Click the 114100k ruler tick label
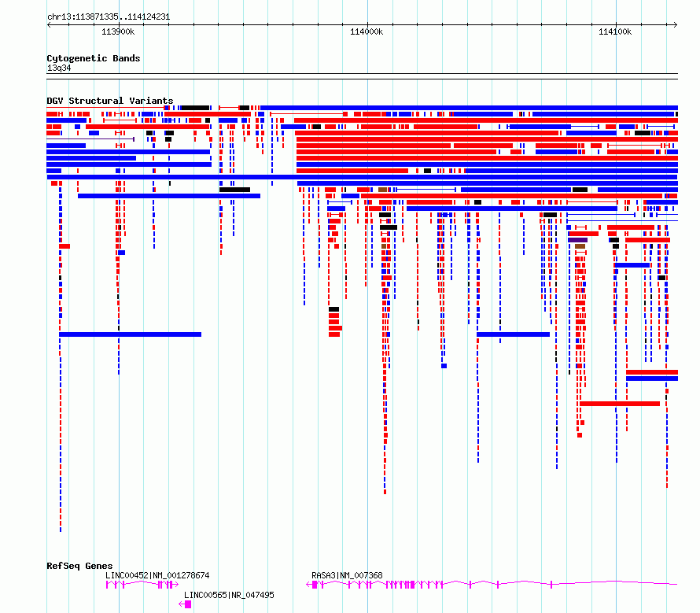 615,31
